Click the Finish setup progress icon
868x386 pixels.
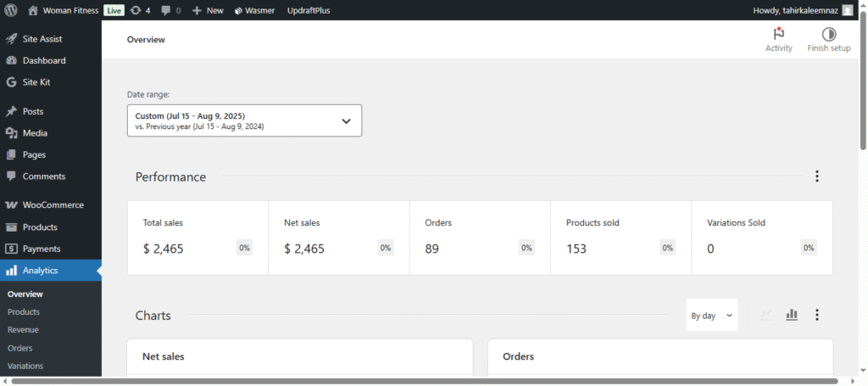coord(828,34)
